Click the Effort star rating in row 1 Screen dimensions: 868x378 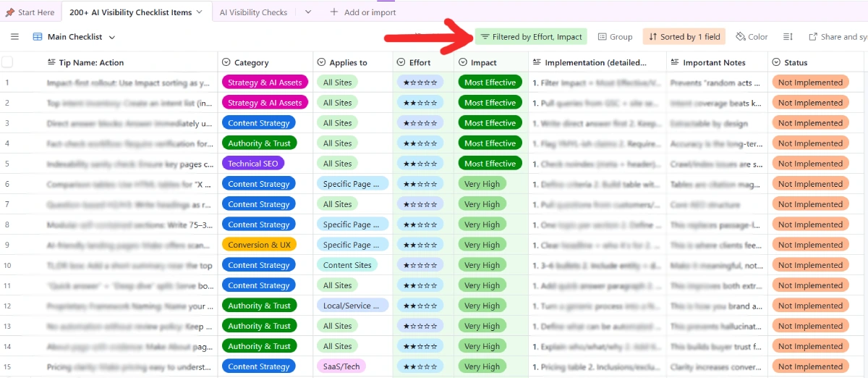click(420, 83)
